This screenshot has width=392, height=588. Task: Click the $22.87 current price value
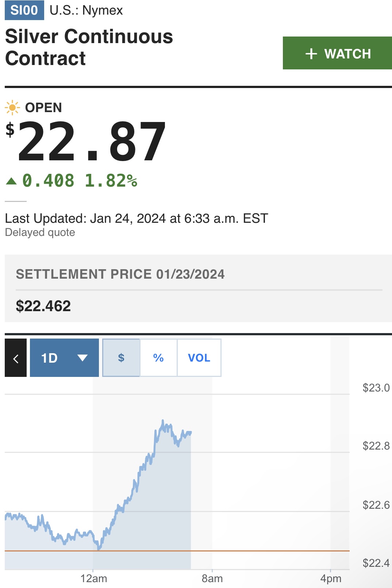click(x=86, y=142)
